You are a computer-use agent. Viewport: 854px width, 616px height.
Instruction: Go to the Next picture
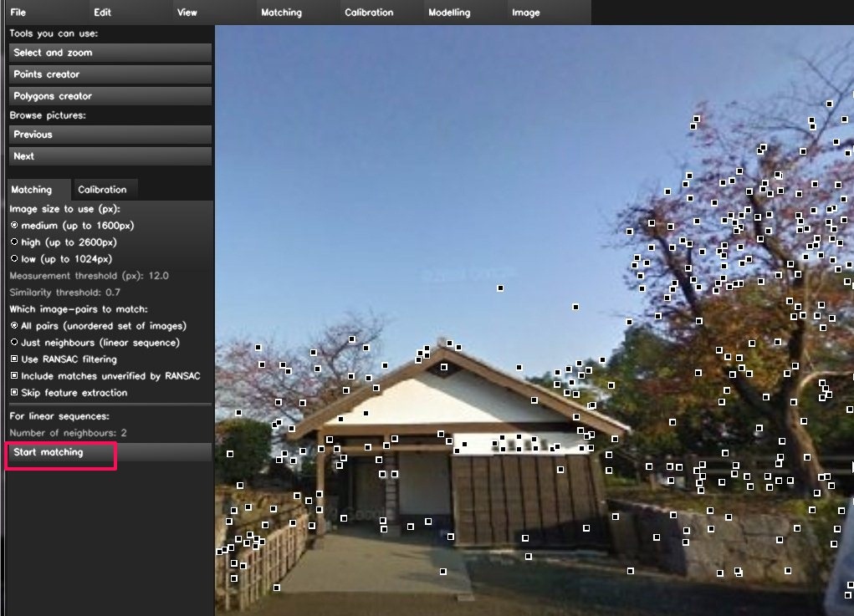pos(110,156)
